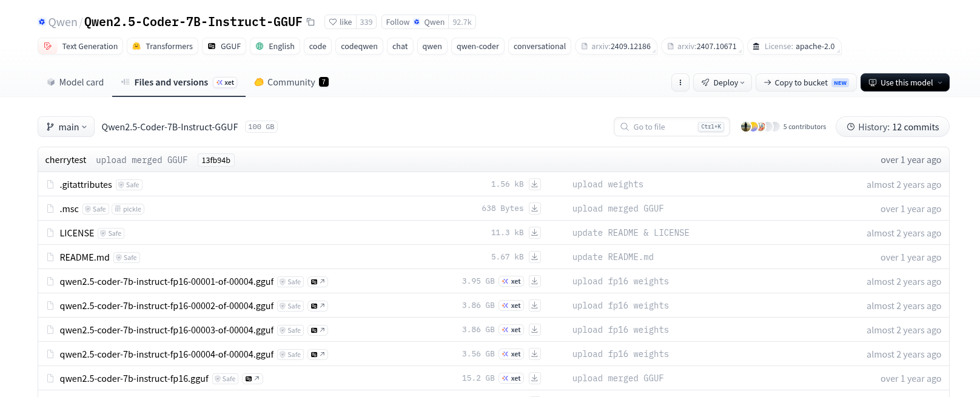Click the Safe badge on .gitattributes
Screen dimensions: 980x397
(x=129, y=185)
